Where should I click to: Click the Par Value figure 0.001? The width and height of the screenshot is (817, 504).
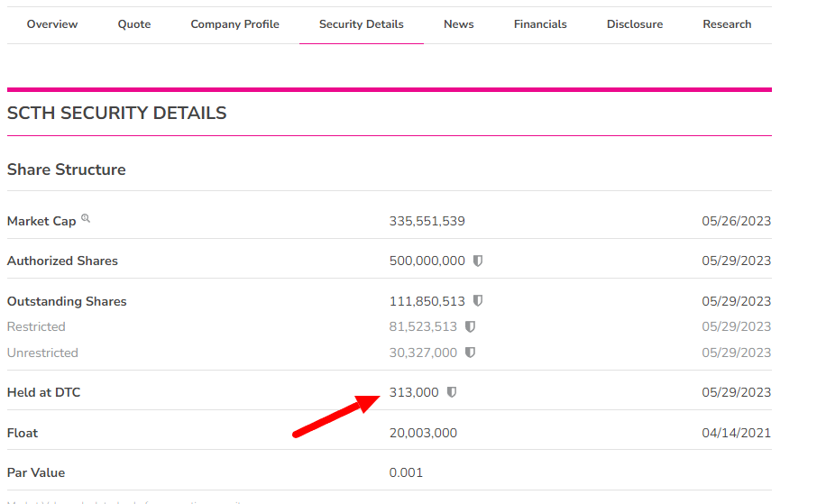(406, 472)
